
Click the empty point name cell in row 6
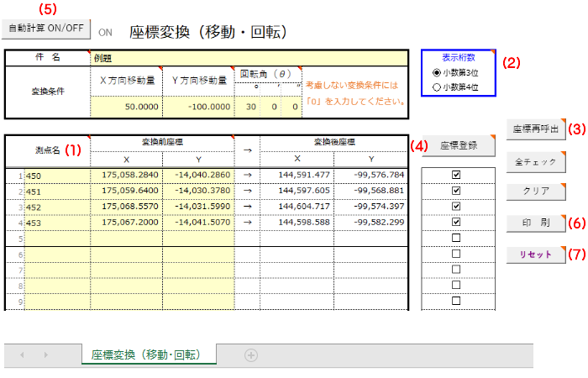point(57,255)
